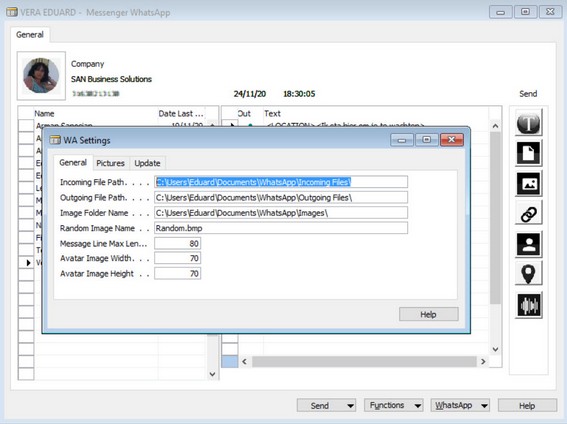Click the contact list scroll down arrow
This screenshot has height=424, width=567.
pos(213,374)
